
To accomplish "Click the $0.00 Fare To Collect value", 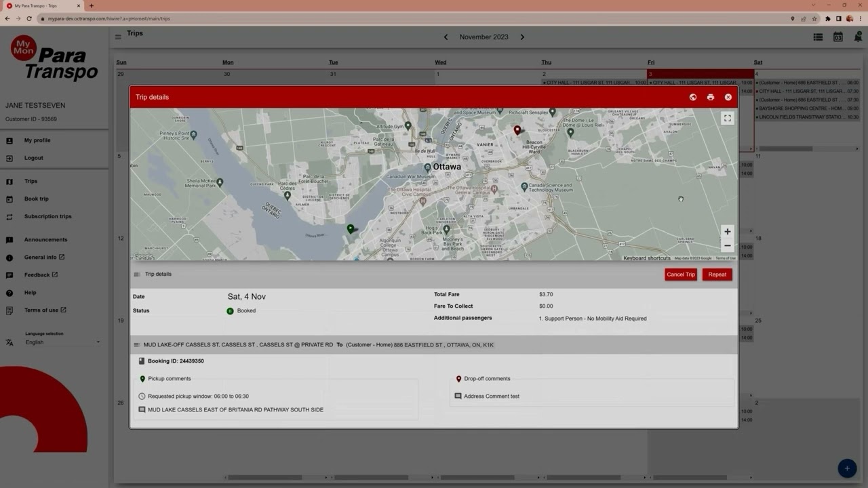I will click(546, 306).
